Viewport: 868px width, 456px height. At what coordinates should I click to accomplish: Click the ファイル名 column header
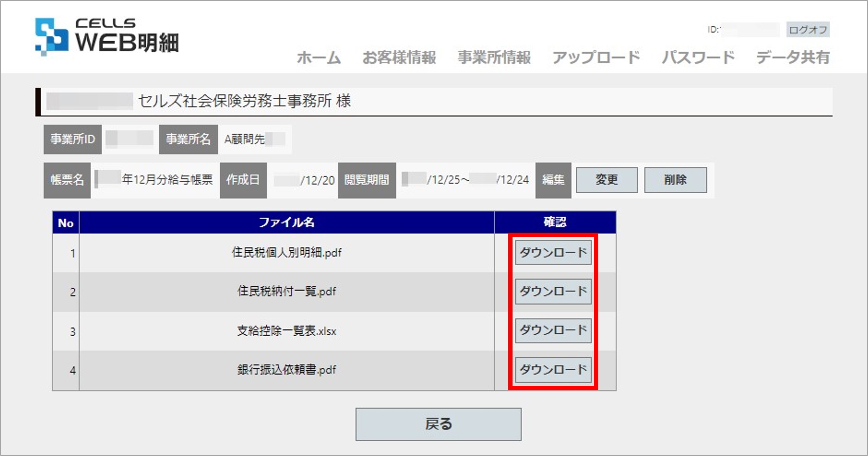[287, 222]
